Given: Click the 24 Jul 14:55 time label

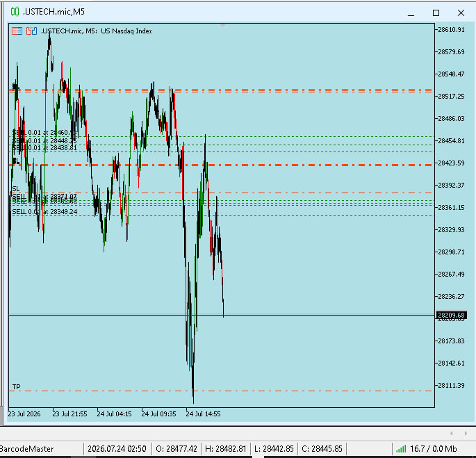Looking at the screenshot, I should click(204, 414).
